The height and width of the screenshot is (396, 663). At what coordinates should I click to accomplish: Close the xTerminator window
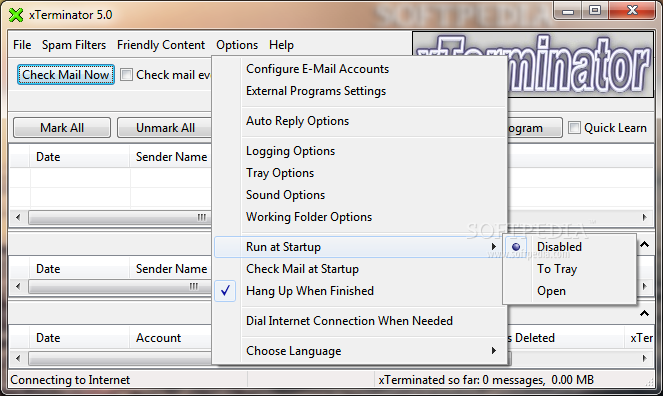(632, 11)
